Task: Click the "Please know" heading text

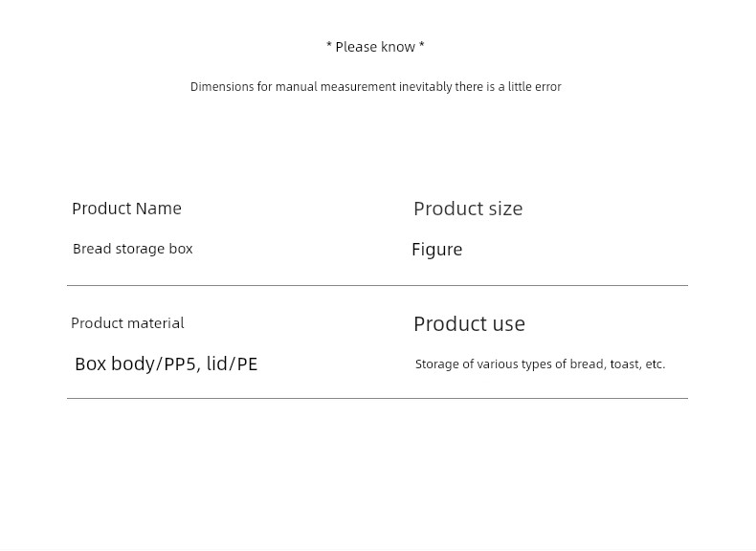Action: 375,47
